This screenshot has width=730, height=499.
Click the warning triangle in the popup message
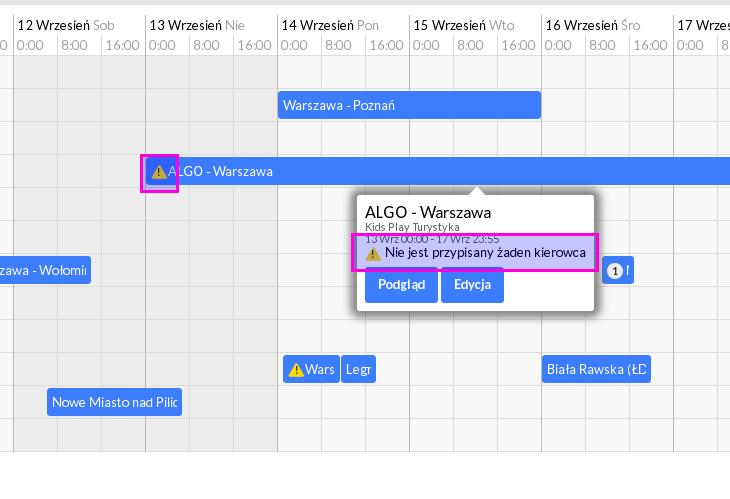[373, 254]
